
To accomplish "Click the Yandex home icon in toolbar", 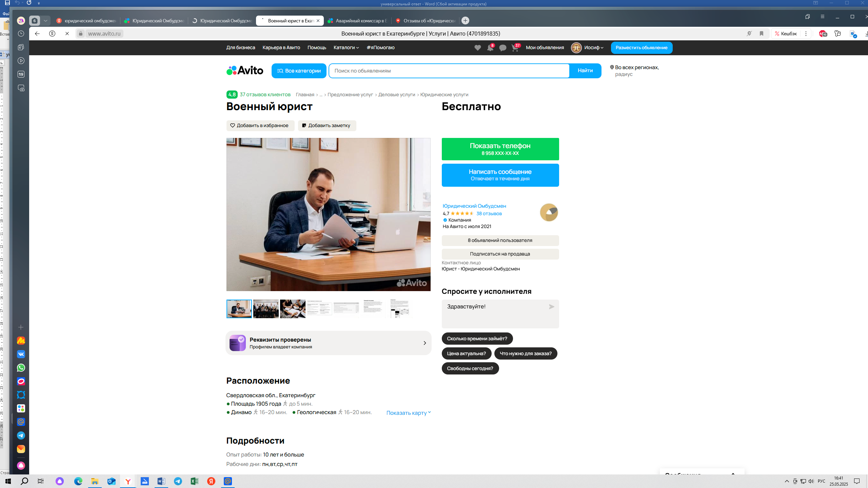I will tap(52, 34).
